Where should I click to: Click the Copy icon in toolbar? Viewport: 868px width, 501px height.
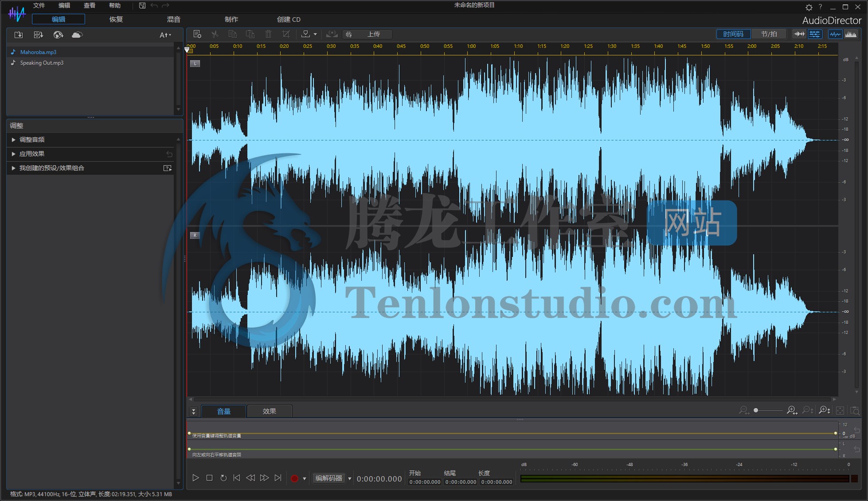[232, 34]
